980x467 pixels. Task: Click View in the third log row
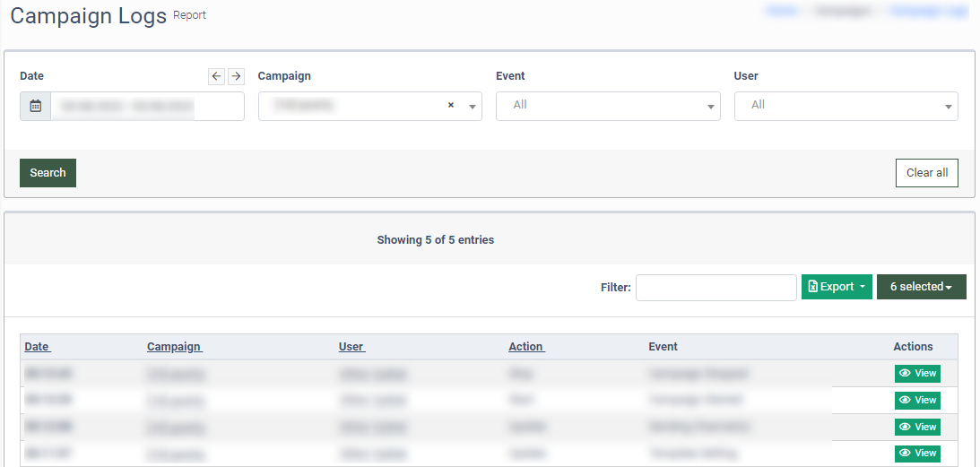coord(917,427)
